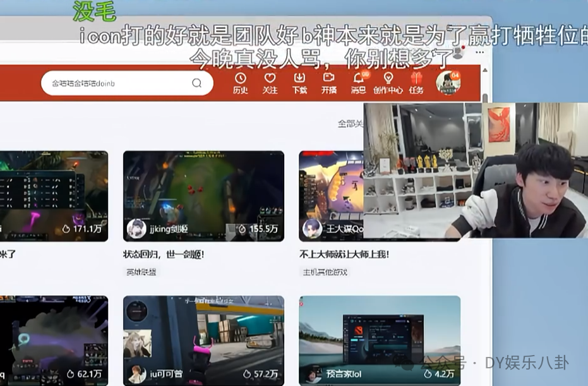The height and width of the screenshot is (386, 588).
Task: Open 创作中心 lightbulb icon
Action: pos(388,83)
